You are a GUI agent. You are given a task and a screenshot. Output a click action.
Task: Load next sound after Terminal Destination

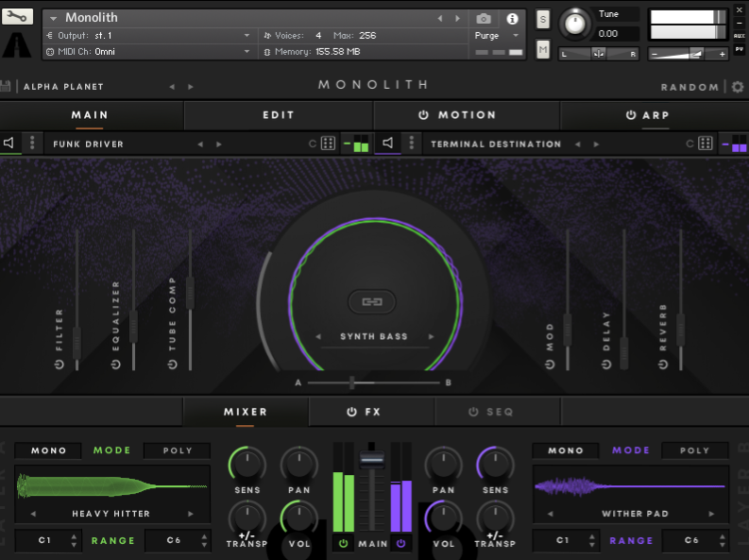pos(596,144)
